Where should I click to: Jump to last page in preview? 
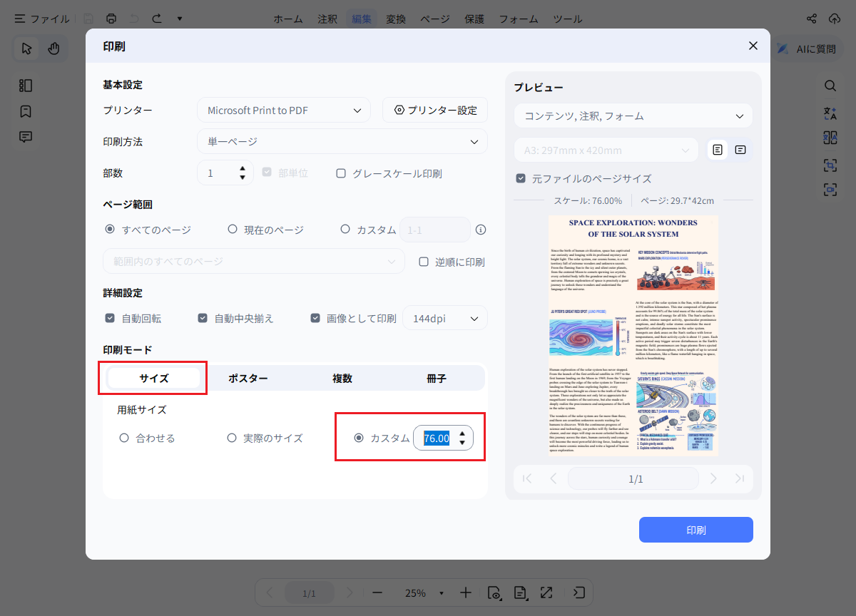(x=740, y=478)
